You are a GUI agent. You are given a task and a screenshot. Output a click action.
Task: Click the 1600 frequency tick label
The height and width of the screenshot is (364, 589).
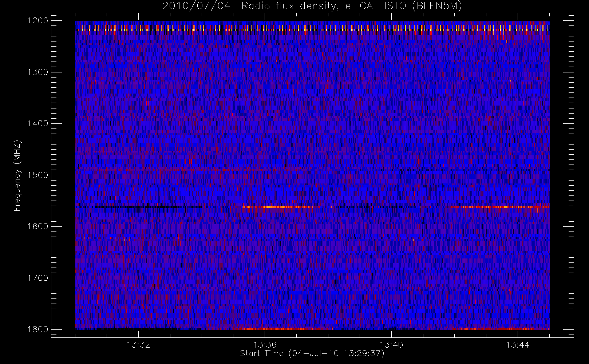tap(38, 226)
